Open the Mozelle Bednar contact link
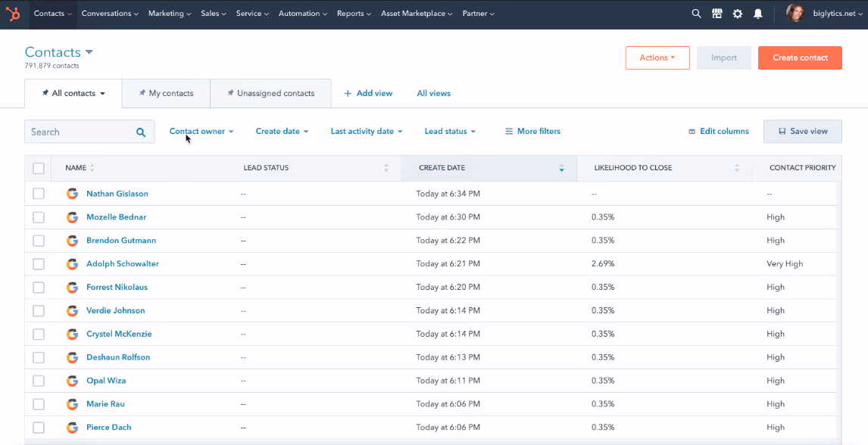Image resolution: width=868 pixels, height=445 pixels. (116, 217)
